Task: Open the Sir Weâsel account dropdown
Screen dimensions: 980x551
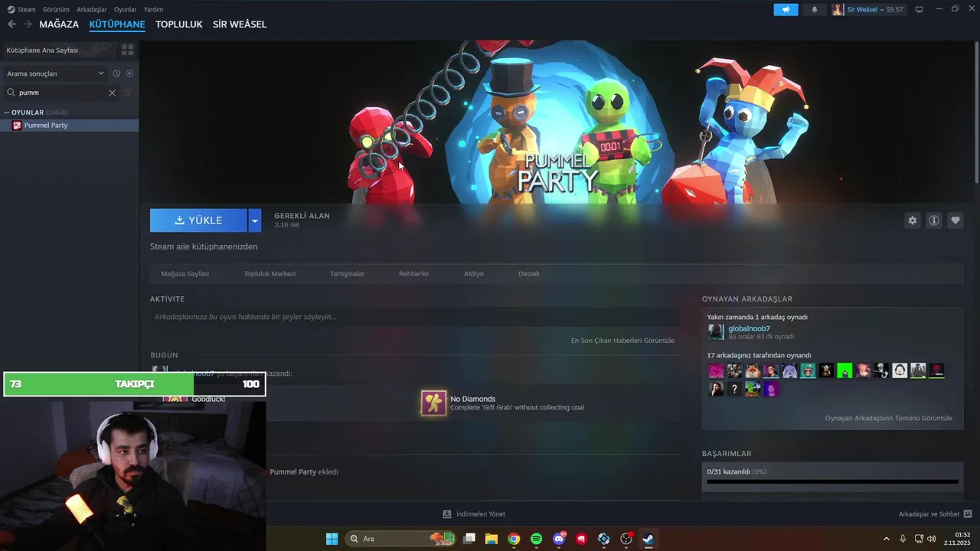Action: (868, 9)
